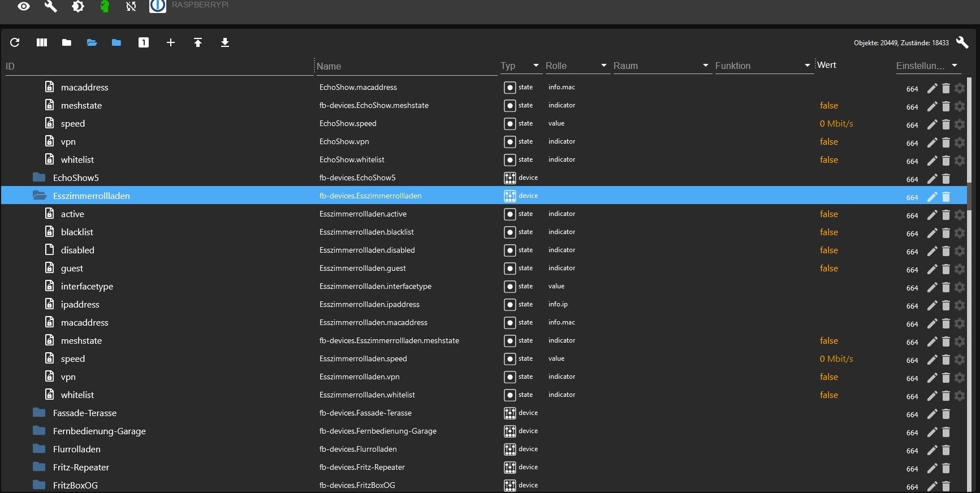Open the Raum filter dropdown
The width and height of the screenshot is (980, 493).
(705, 66)
